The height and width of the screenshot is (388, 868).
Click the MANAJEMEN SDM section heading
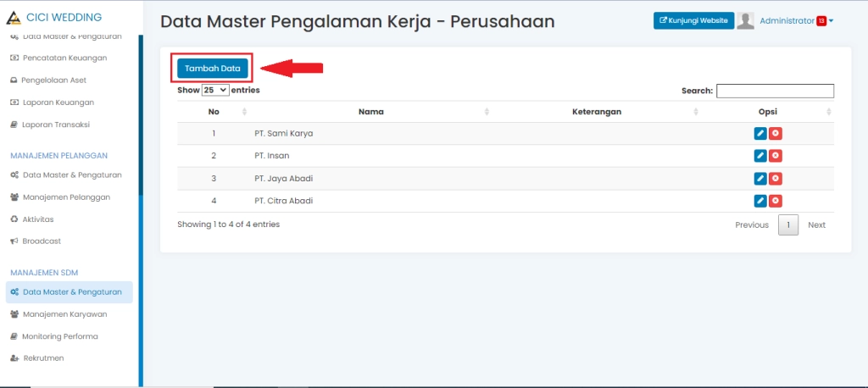coord(44,272)
